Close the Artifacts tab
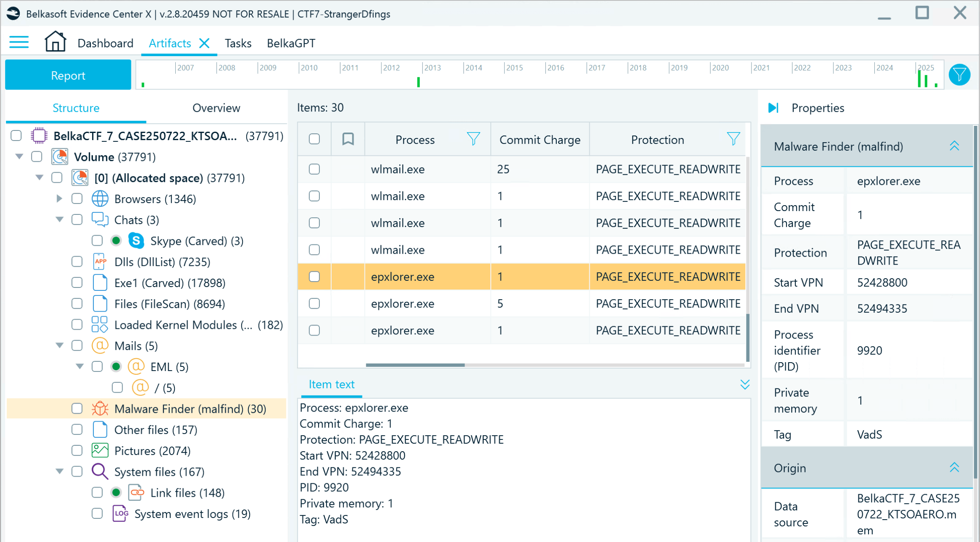980x542 pixels. (204, 43)
